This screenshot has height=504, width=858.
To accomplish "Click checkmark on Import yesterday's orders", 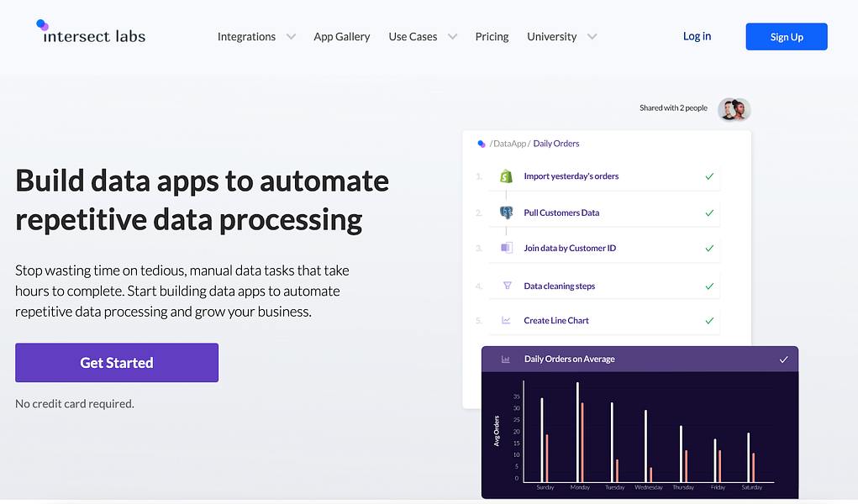I will 709,176.
